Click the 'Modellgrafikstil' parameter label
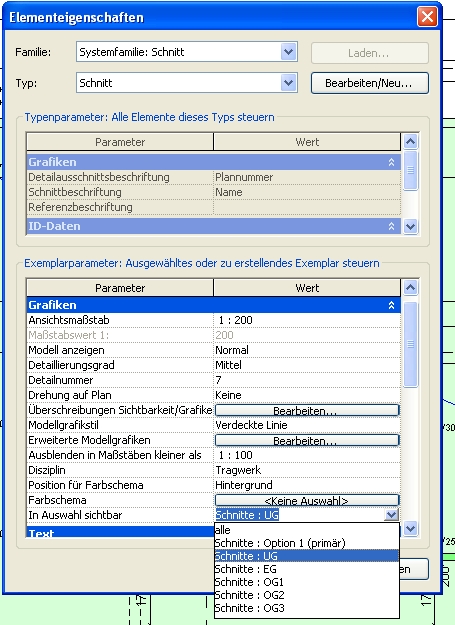This screenshot has width=455, height=625. 63,425
